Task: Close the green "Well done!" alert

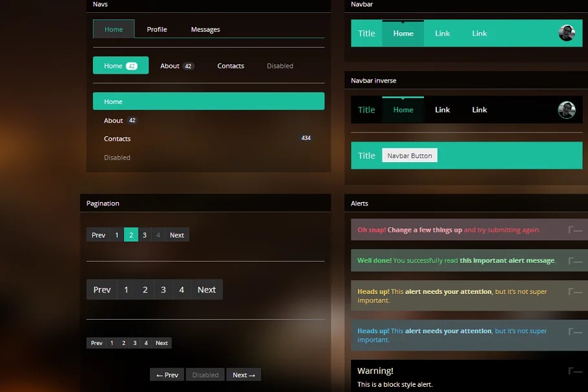Action: (575, 260)
